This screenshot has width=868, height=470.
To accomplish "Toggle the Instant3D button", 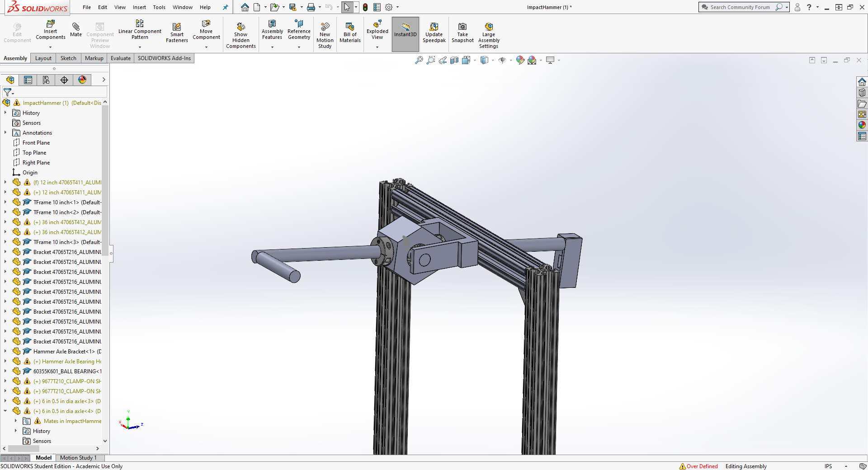I will 406,34.
